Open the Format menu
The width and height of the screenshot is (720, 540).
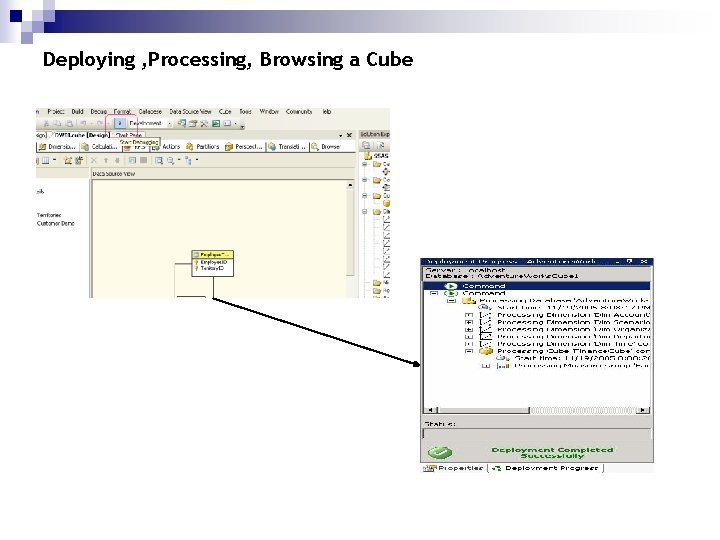tap(122, 112)
